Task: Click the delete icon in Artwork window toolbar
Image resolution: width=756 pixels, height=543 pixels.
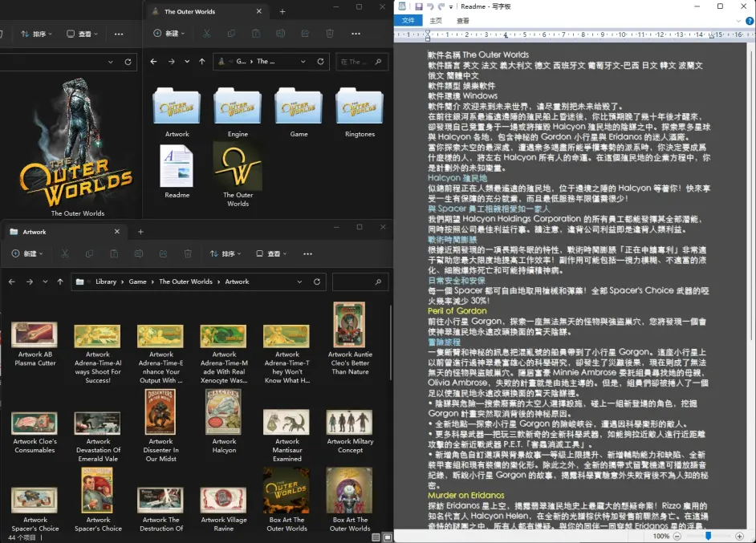Action: tap(188, 253)
